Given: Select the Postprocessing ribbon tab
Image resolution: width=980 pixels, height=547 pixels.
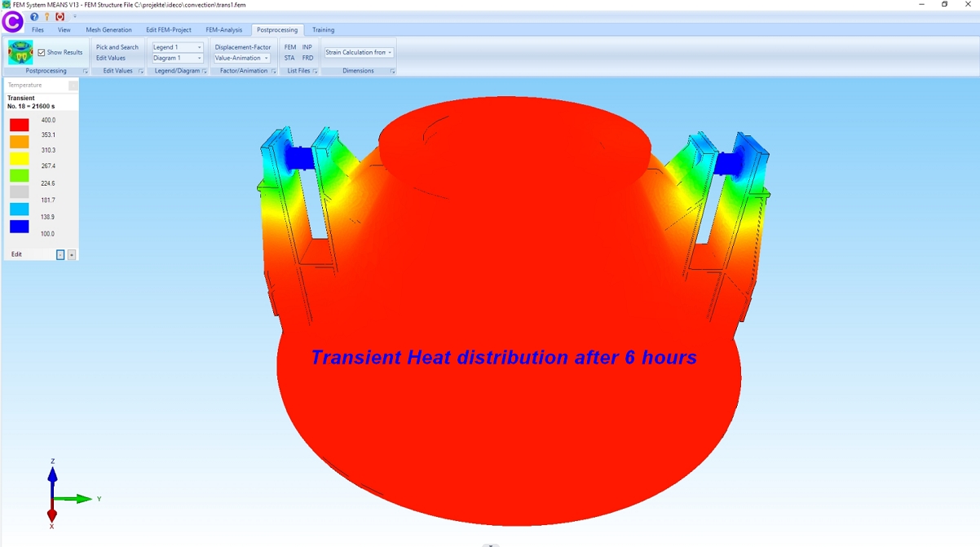Looking at the screenshot, I should [x=277, y=30].
